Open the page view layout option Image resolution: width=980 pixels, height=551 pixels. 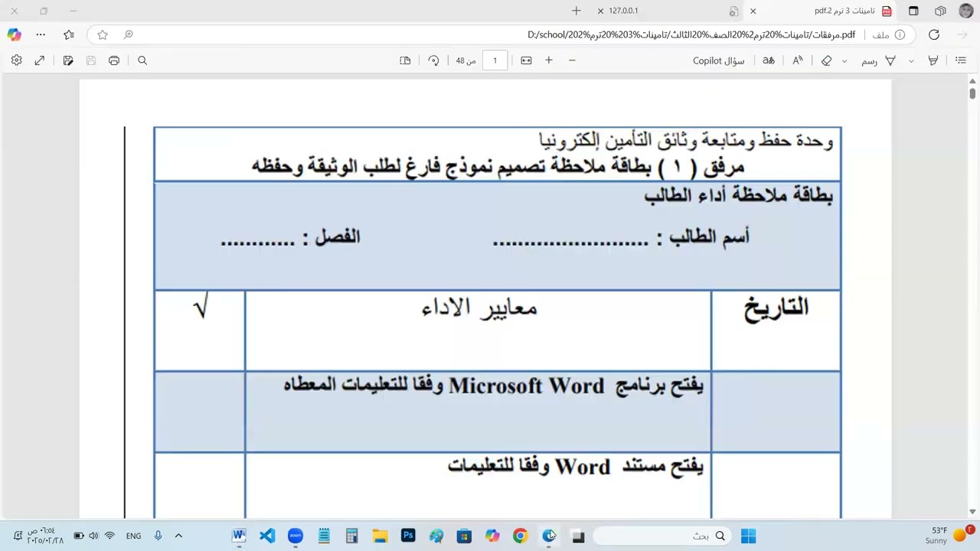[x=405, y=60]
